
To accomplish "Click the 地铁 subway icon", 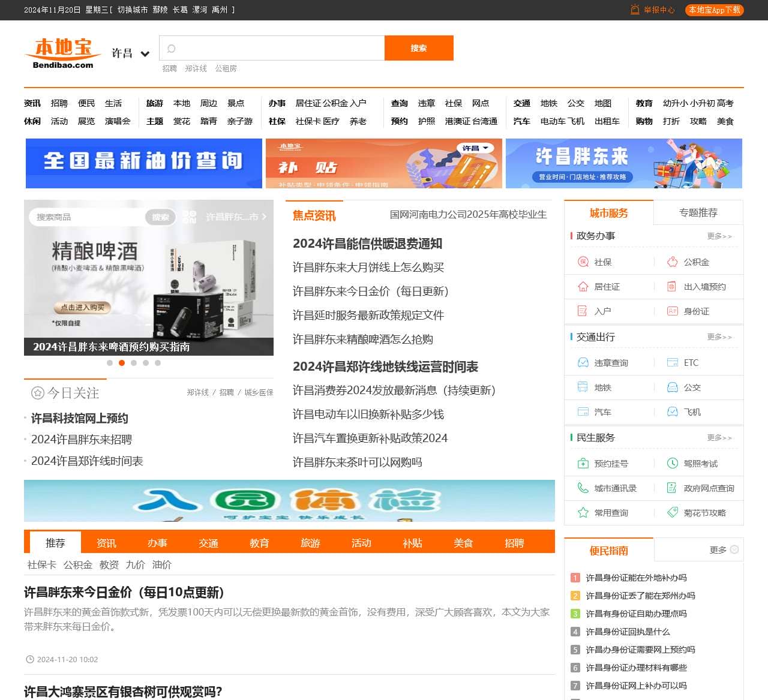I will coord(583,387).
